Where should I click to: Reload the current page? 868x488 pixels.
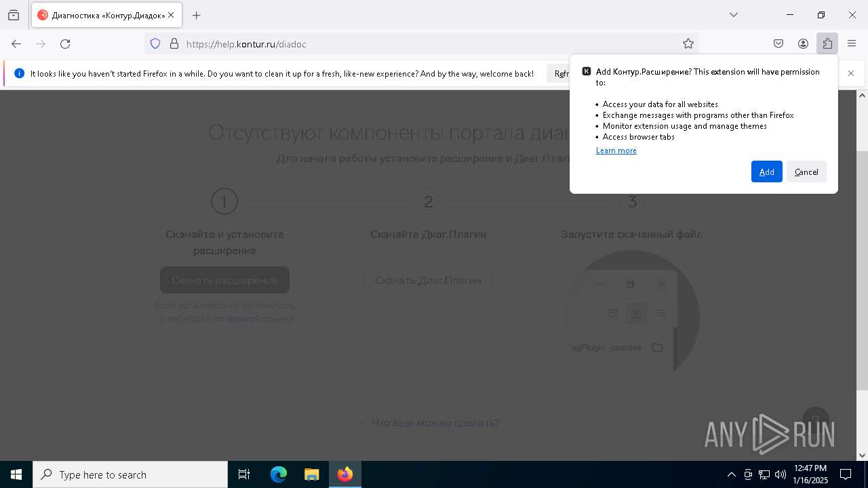[65, 44]
